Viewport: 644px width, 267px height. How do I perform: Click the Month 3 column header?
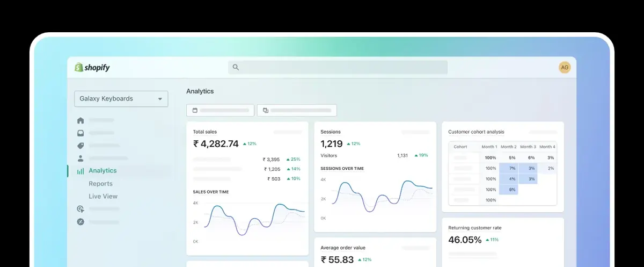coord(528,147)
